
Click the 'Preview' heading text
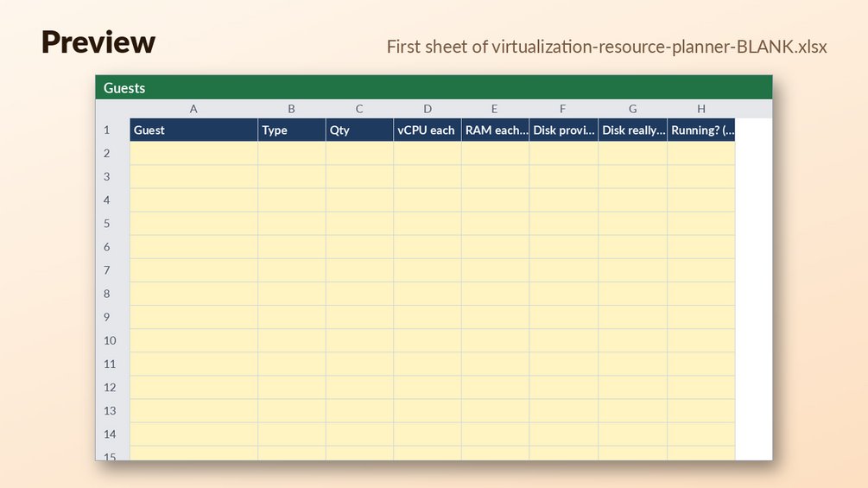pyautogui.click(x=98, y=42)
